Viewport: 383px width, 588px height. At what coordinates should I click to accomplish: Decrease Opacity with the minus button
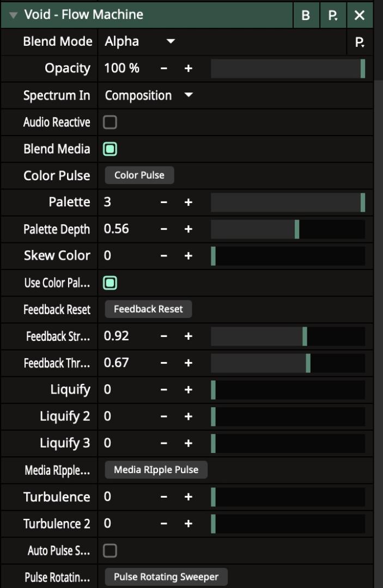164,69
